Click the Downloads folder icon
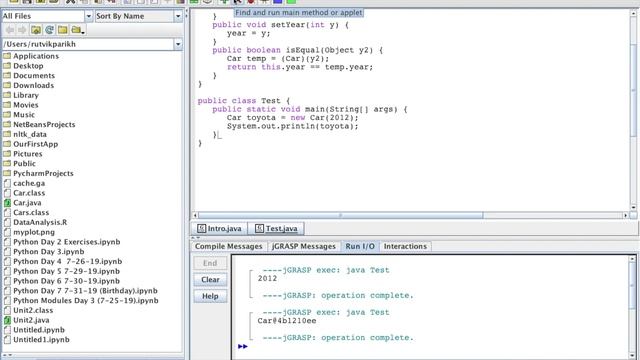Screen dimensions: 640x360 click(7, 85)
